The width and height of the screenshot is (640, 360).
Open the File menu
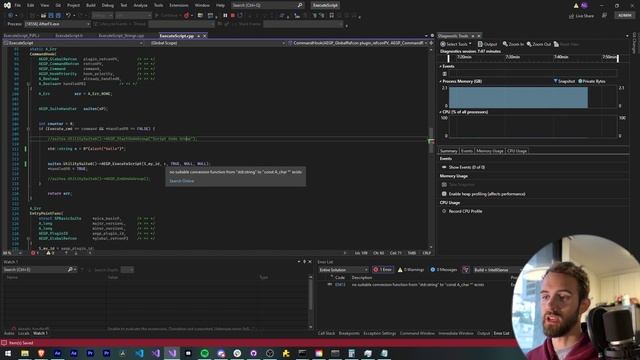click(18, 5)
